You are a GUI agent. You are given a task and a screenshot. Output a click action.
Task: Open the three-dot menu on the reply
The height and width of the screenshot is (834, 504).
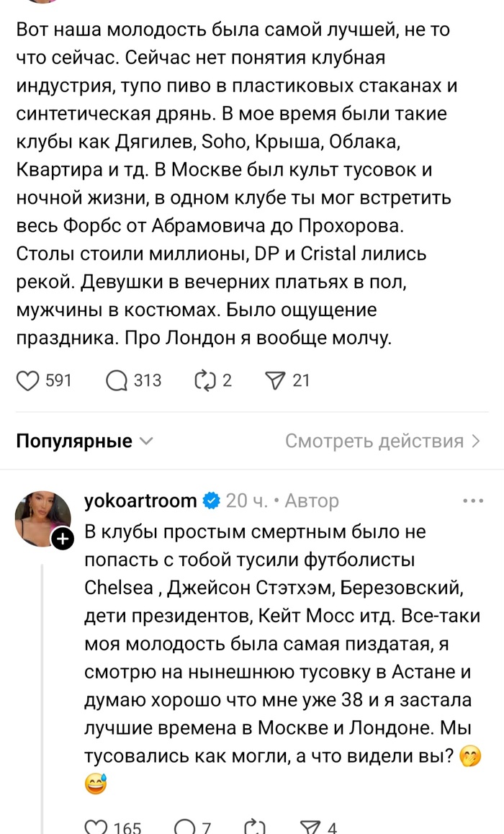474,500
